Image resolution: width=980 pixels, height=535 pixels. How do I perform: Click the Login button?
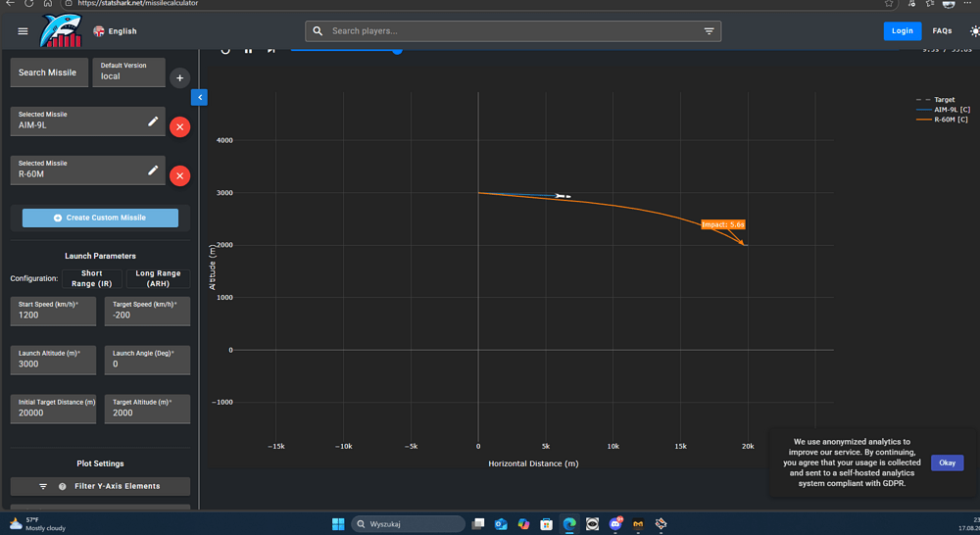click(902, 30)
